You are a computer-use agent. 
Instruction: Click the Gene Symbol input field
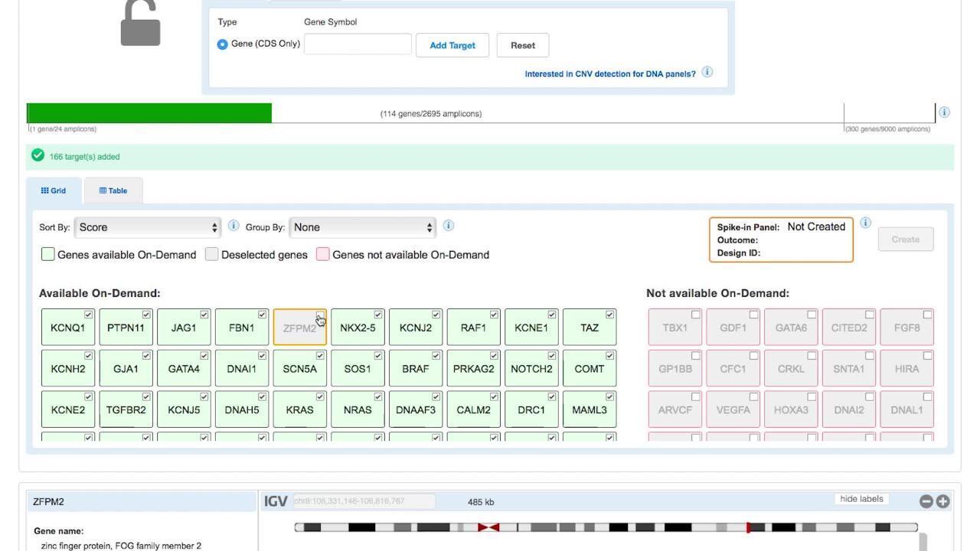358,44
